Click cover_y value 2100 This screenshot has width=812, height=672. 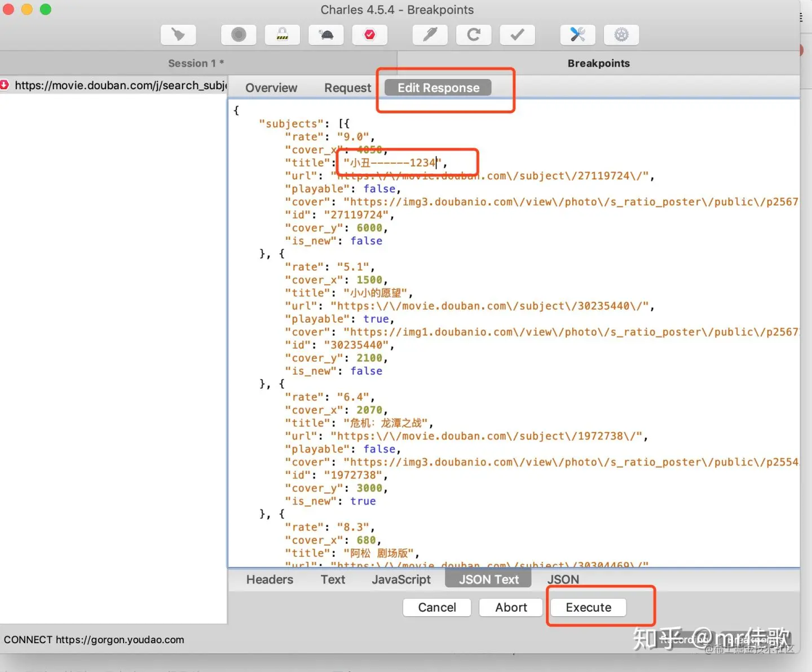pyautogui.click(x=369, y=358)
